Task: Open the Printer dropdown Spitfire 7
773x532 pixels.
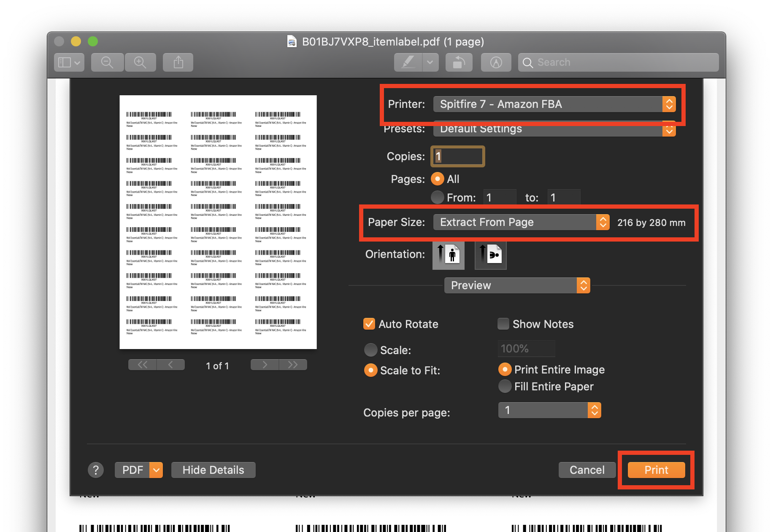Action: pos(554,104)
